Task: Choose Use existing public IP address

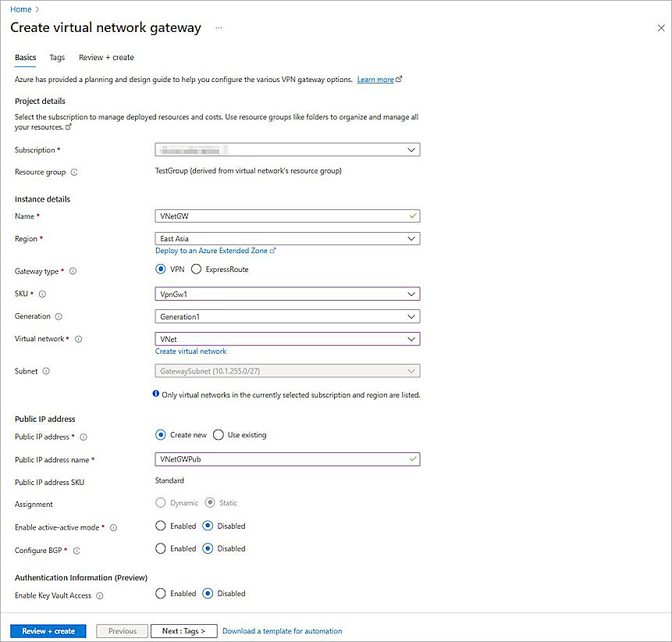Action: click(218, 435)
